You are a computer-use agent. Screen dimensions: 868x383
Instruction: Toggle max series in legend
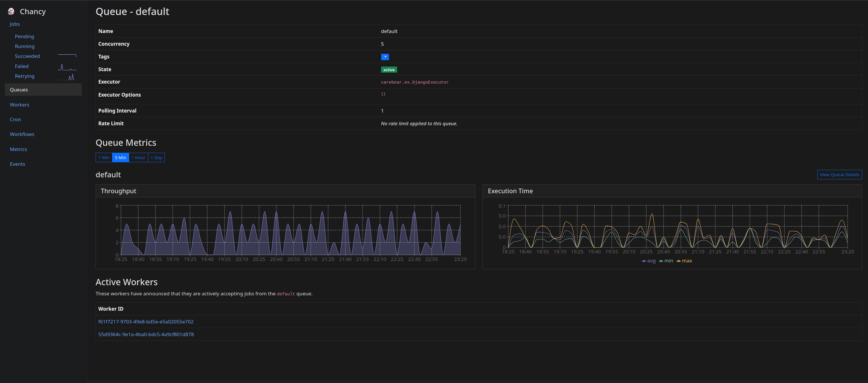point(684,261)
